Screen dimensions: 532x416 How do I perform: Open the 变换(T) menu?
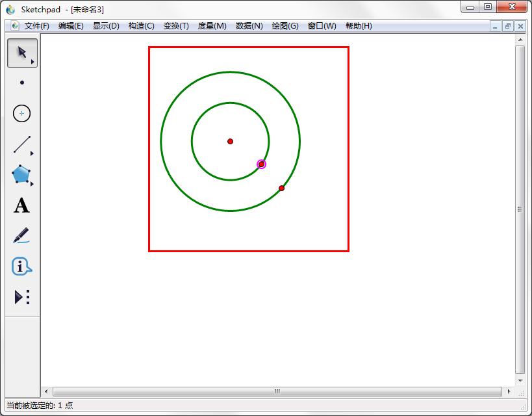coord(176,26)
